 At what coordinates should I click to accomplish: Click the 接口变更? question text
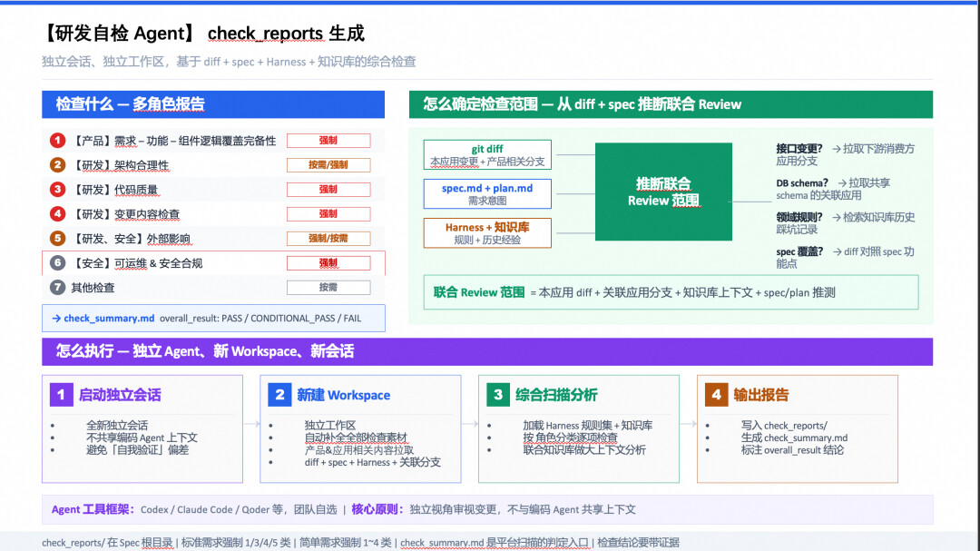[x=799, y=149]
